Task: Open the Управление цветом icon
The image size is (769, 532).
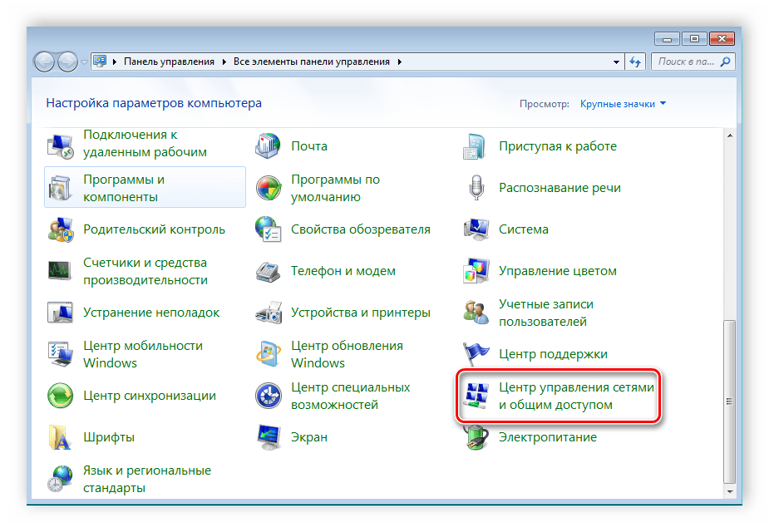Action: (476, 271)
